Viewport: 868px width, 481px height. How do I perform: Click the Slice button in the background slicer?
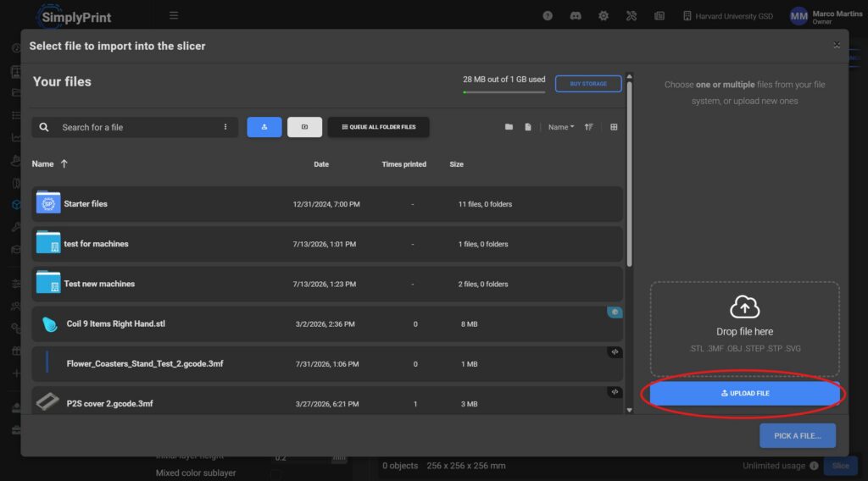point(840,466)
